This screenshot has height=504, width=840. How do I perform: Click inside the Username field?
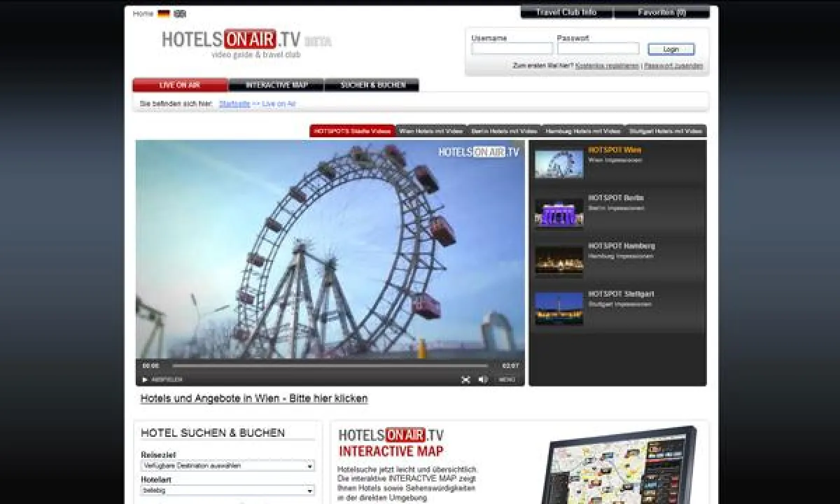[512, 48]
